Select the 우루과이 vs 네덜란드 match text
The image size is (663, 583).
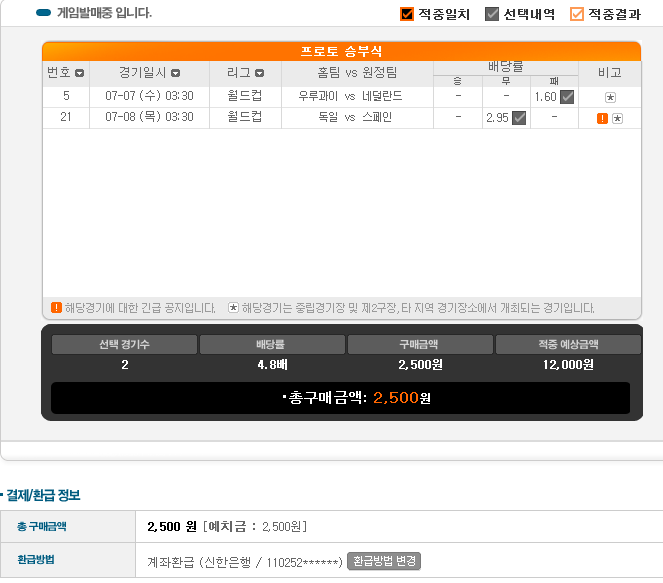coord(350,96)
